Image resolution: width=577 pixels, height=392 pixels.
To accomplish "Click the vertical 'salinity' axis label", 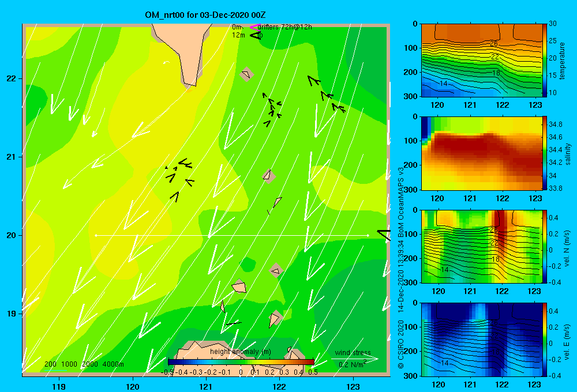I will (568, 154).
